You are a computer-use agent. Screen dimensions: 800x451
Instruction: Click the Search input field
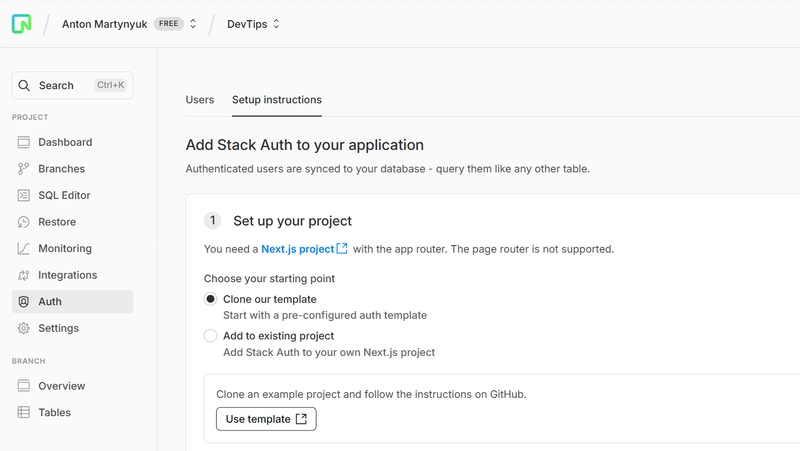click(x=72, y=85)
